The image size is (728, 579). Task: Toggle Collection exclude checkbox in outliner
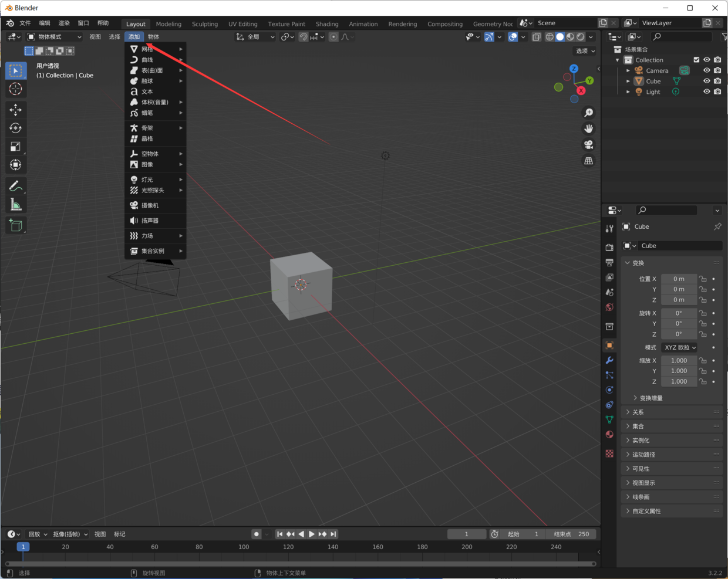pyautogui.click(x=696, y=60)
